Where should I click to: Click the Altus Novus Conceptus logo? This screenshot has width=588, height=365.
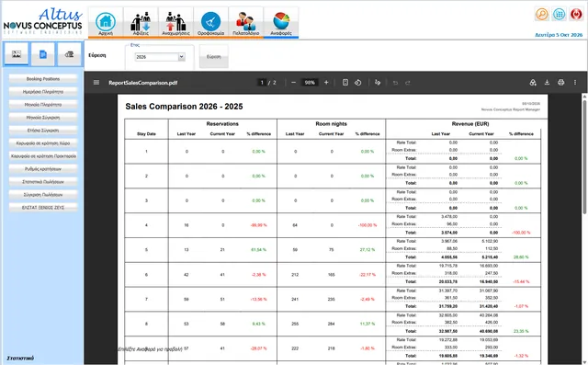43,21
